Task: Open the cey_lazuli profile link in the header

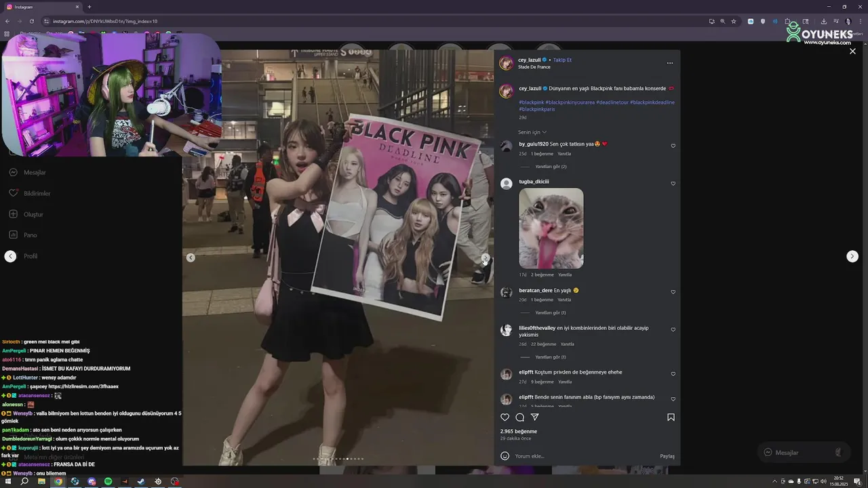Action: (x=530, y=60)
